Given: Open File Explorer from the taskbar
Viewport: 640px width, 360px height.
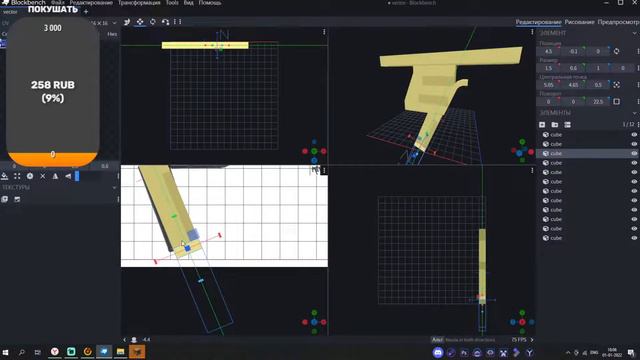Looking at the screenshot, I should click(120, 352).
